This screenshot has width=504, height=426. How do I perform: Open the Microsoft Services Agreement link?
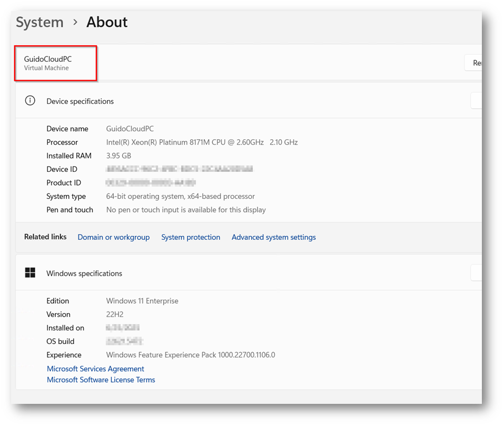pos(95,369)
